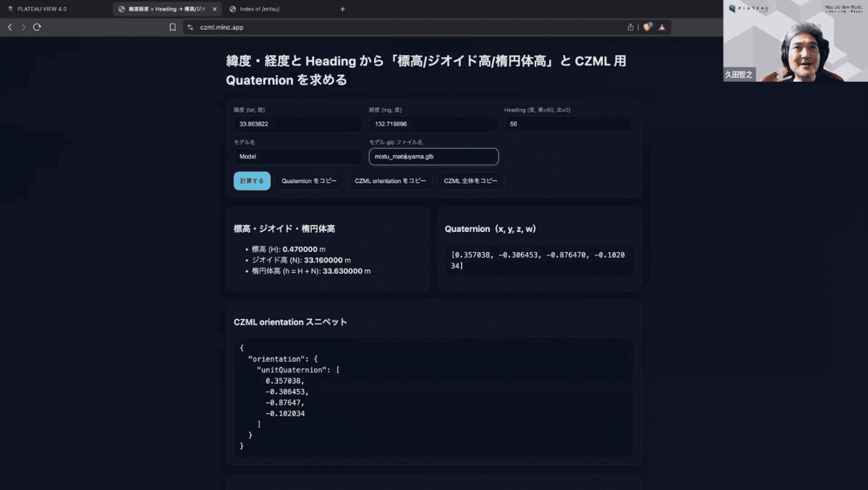The height and width of the screenshot is (490, 868).
Task: Open site settings icon in address bar
Action: click(x=190, y=27)
